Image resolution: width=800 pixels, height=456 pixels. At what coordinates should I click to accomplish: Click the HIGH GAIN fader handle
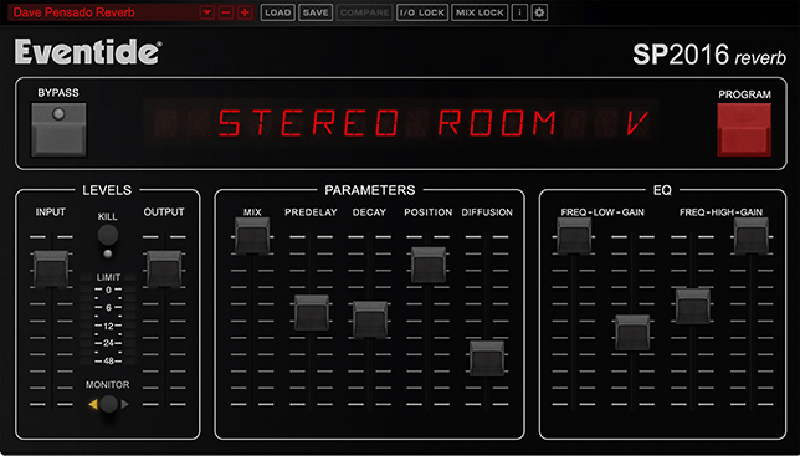click(x=751, y=235)
